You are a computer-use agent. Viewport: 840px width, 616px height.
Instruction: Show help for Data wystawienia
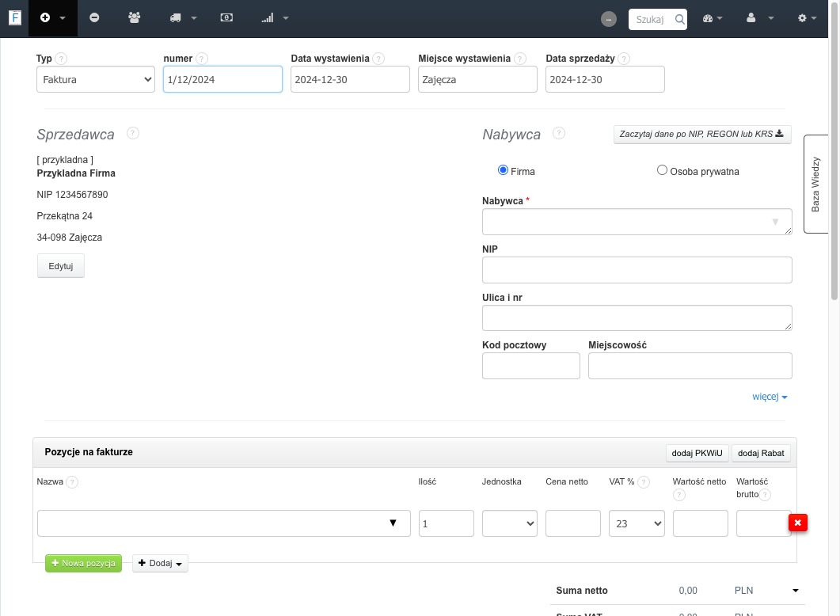(378, 59)
